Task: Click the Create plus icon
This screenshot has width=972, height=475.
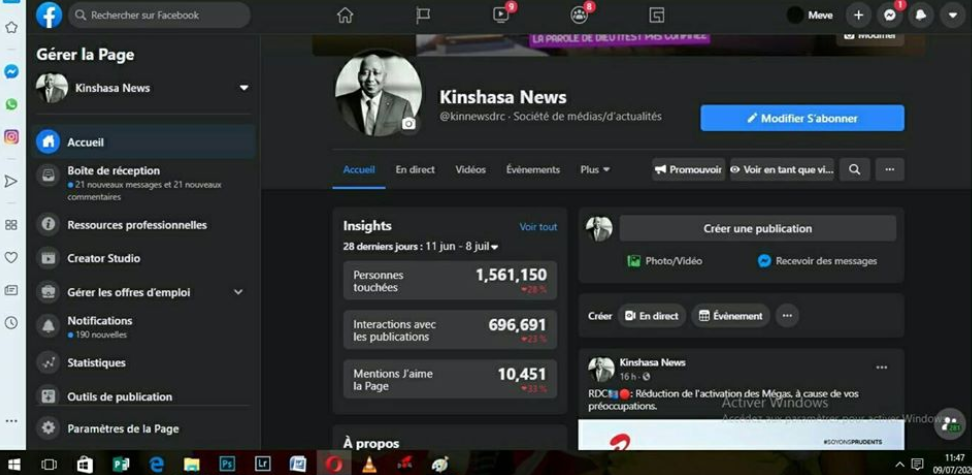Action: click(858, 16)
